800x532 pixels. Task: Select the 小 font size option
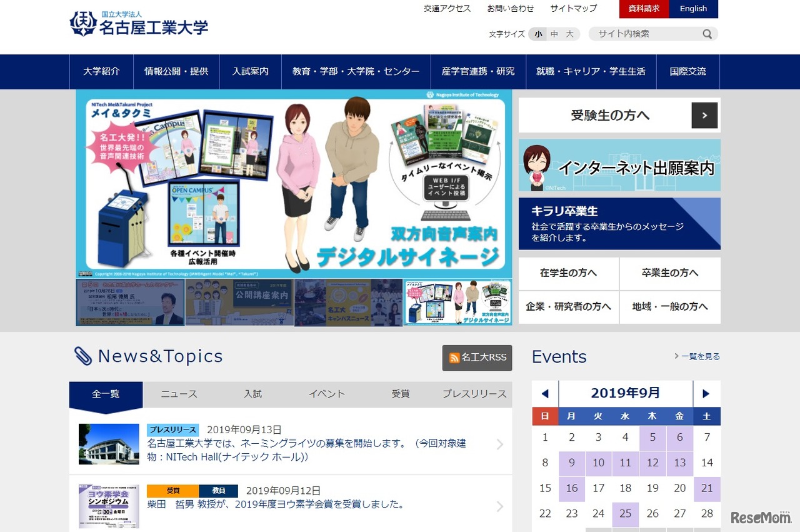pos(537,34)
